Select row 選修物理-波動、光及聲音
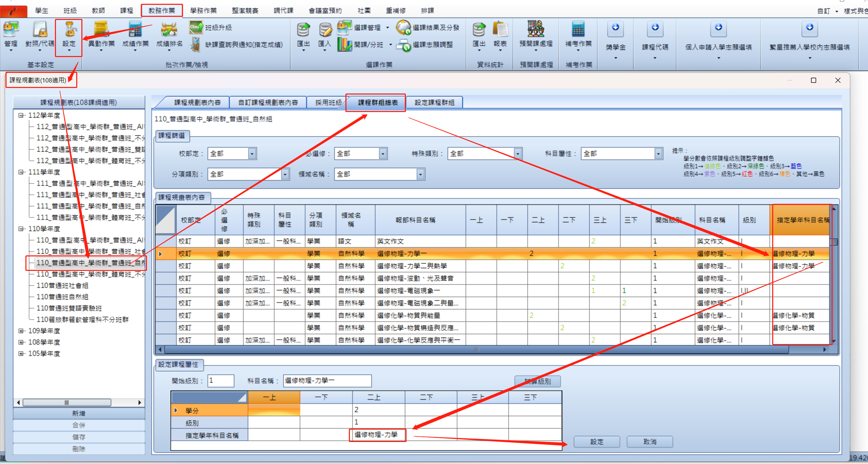The height and width of the screenshot is (464, 868). (x=493, y=278)
